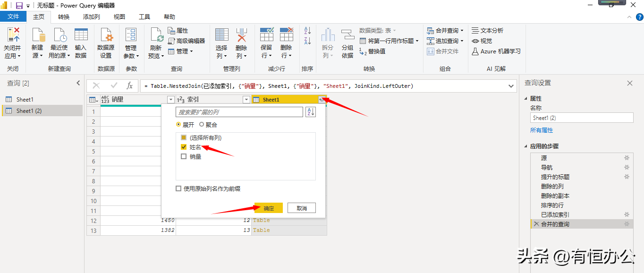The image size is (644, 273).
Task: Confirm with the OK (确定) button
Action: pos(269,208)
